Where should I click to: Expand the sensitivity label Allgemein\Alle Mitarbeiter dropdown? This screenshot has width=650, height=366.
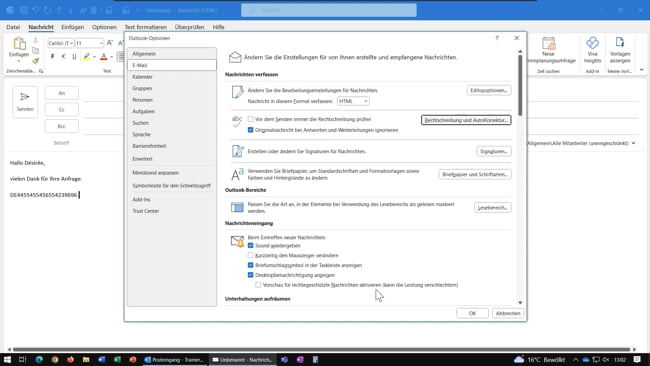[634, 143]
